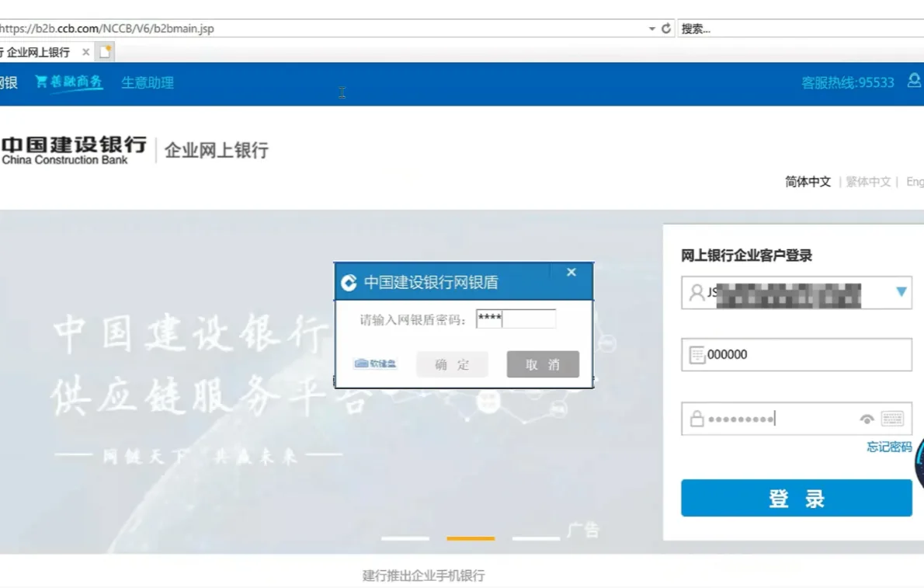The image size is (924, 588).
Task: Click the lock icon in password field
Action: pos(696,419)
